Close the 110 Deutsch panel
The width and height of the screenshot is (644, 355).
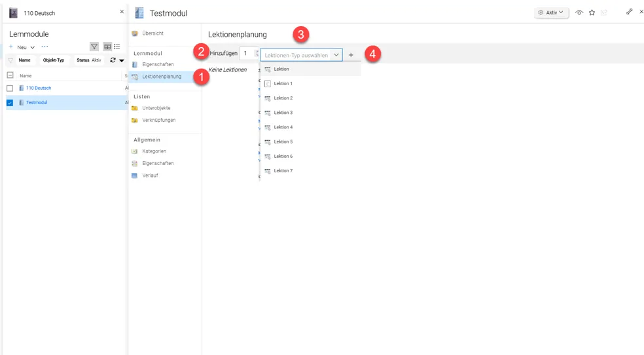point(122,12)
